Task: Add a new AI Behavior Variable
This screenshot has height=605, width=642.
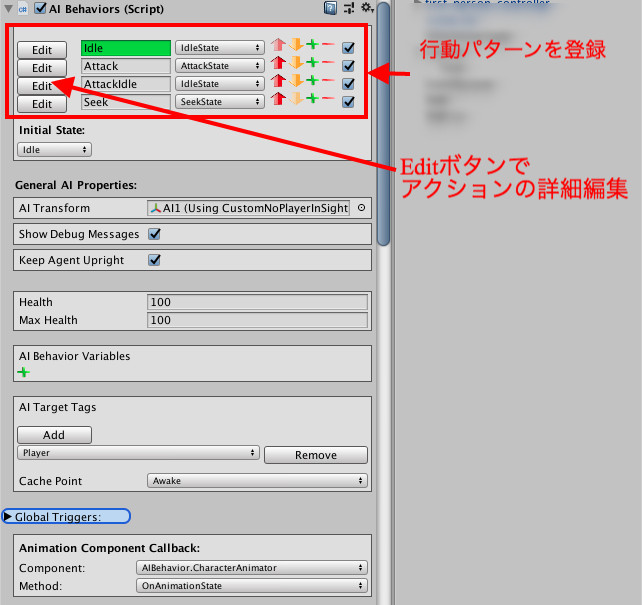Action: coord(23,372)
